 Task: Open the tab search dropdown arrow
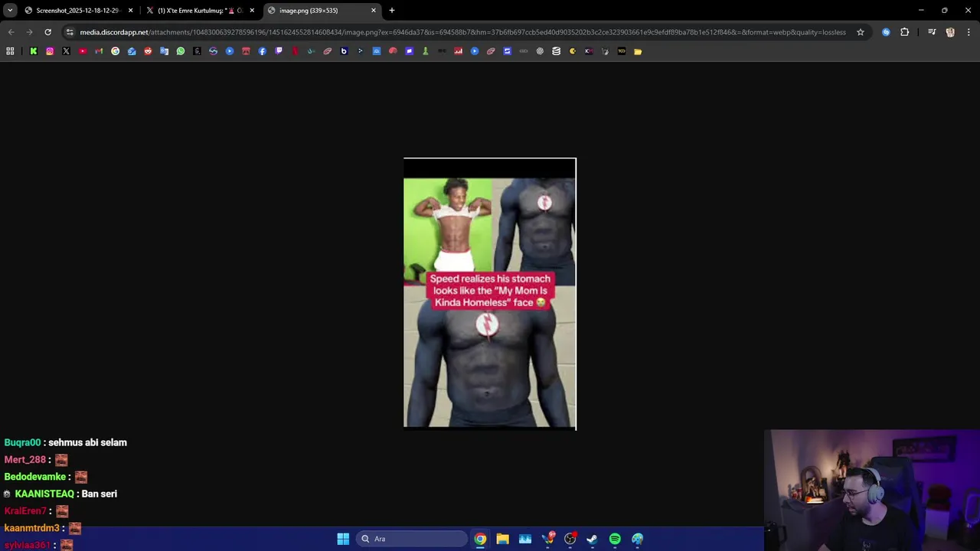click(10, 10)
